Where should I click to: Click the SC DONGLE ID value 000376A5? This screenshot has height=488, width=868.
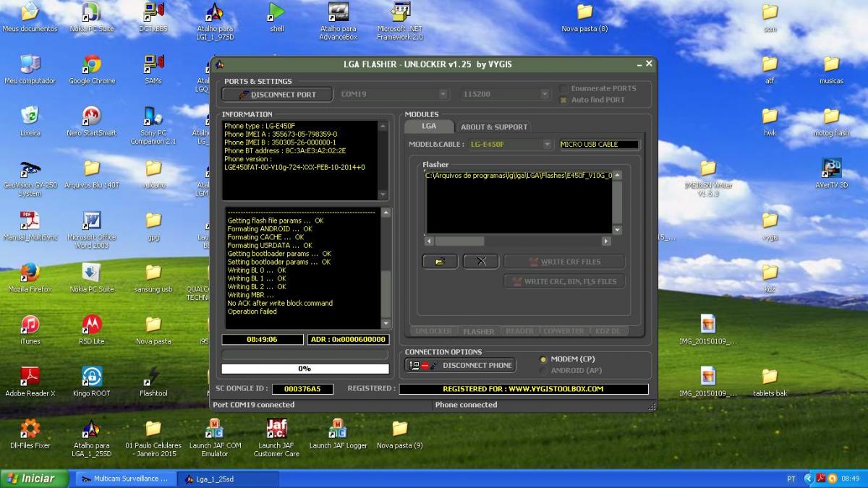click(x=302, y=389)
